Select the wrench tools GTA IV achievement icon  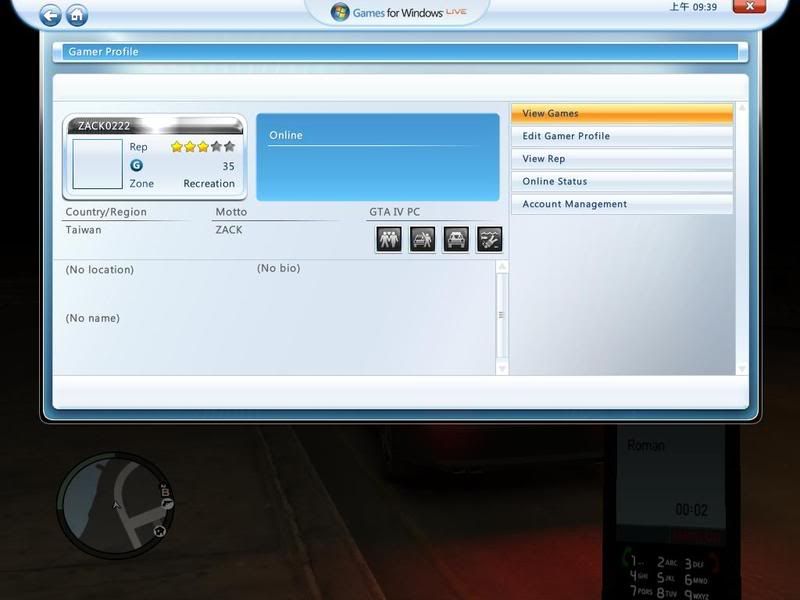tap(489, 239)
